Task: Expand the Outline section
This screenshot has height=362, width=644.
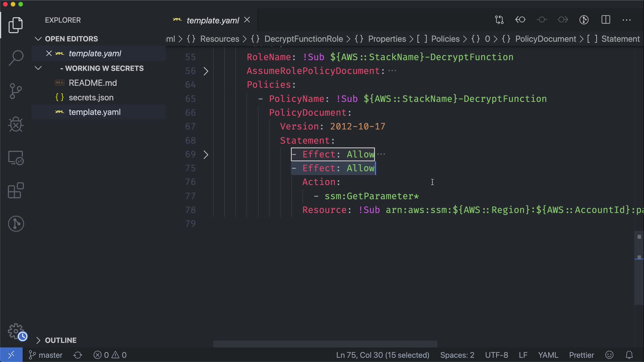Action: [x=60, y=340]
